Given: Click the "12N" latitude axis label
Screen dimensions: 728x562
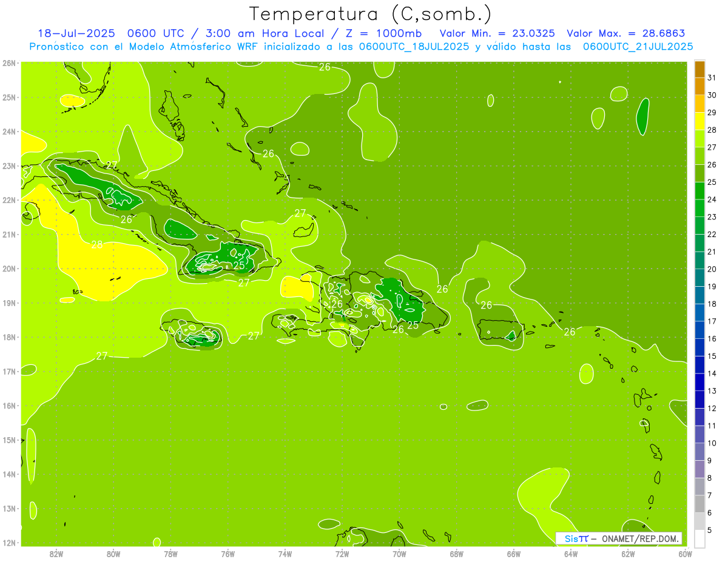Looking at the screenshot, I should click(x=8, y=543).
